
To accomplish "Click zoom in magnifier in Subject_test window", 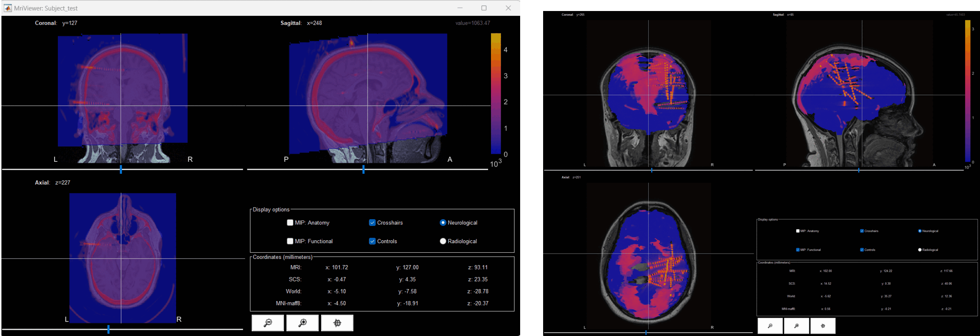I will 302,323.
